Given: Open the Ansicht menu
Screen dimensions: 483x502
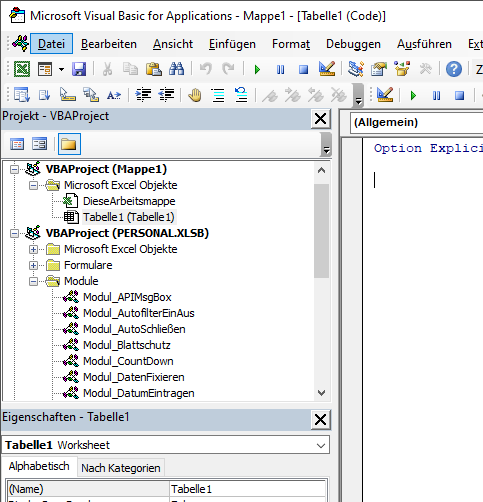Looking at the screenshot, I should tap(173, 44).
